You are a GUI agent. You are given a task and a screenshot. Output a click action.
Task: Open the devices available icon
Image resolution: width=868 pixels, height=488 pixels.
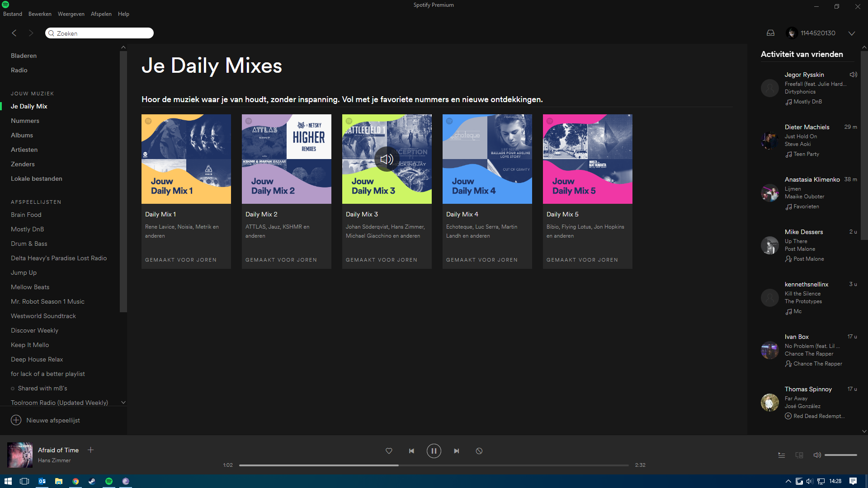point(799,455)
